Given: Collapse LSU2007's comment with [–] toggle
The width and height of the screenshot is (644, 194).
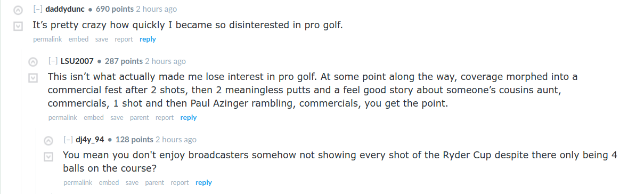Looking at the screenshot, I should click(53, 61).
